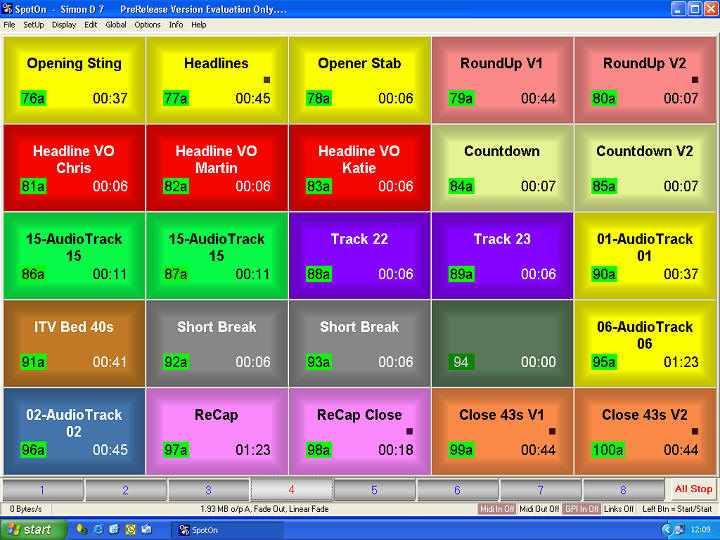The image size is (720, 540).
Task: Click the green 94 label on the empty pad
Action: tap(461, 362)
